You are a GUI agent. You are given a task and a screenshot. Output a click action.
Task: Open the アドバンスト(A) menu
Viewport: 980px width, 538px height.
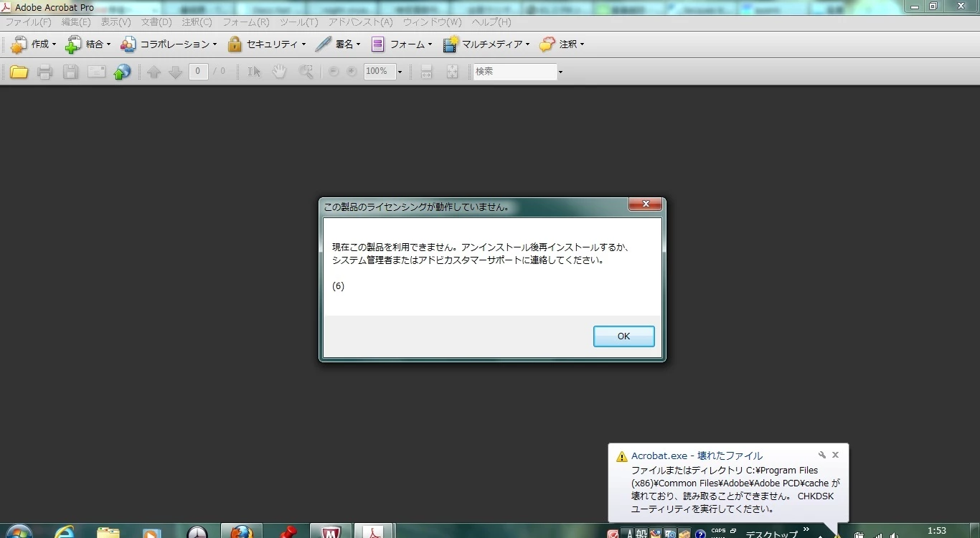click(x=361, y=22)
